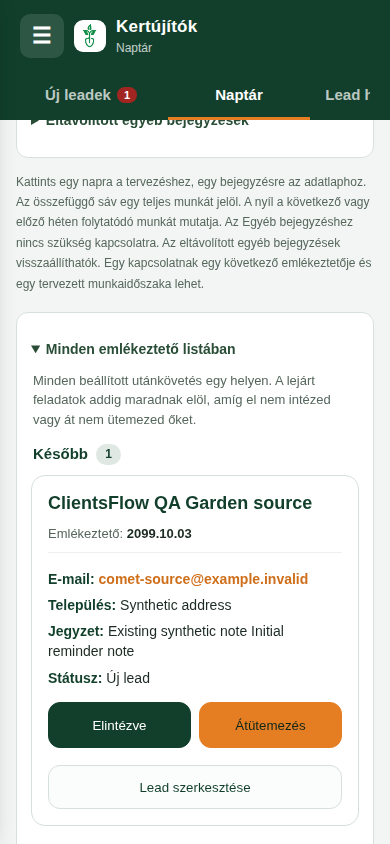Image resolution: width=390 pixels, height=844 pixels.
Task: Click the orange Átütemezés button
Action: [x=271, y=725]
